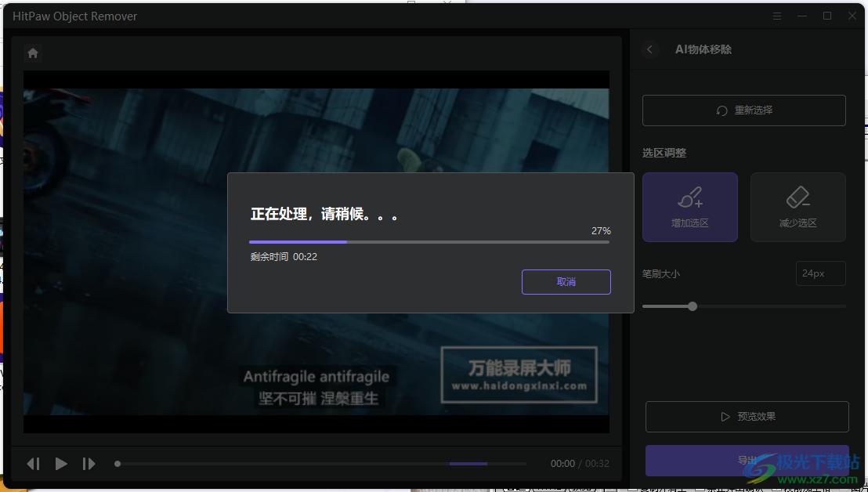Image resolution: width=868 pixels, height=492 pixels.
Task: Click the AI物体移除 panel title
Action: [703, 49]
